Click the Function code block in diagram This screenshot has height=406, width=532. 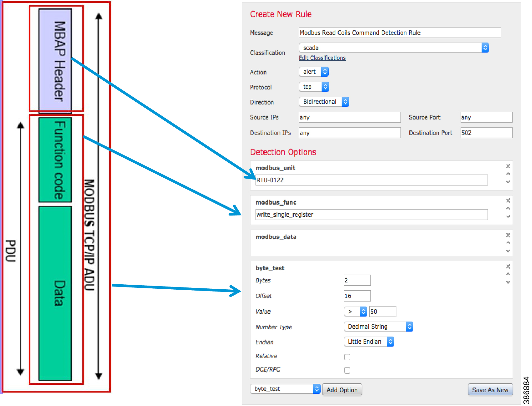[x=55, y=160]
